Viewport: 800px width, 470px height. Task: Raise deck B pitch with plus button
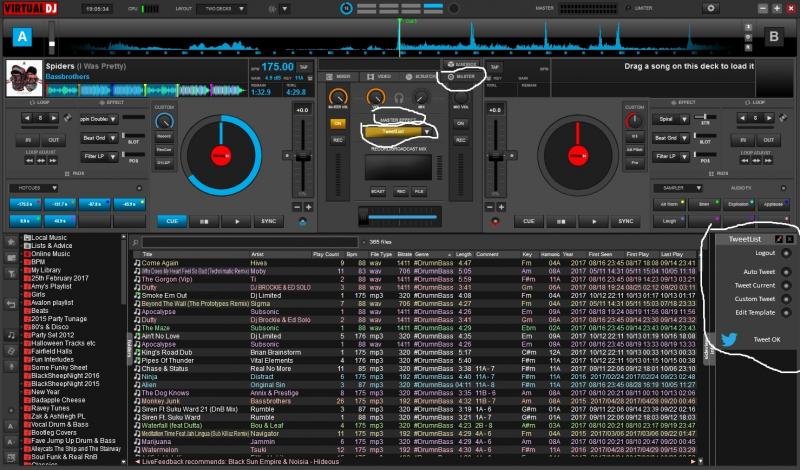point(502,207)
